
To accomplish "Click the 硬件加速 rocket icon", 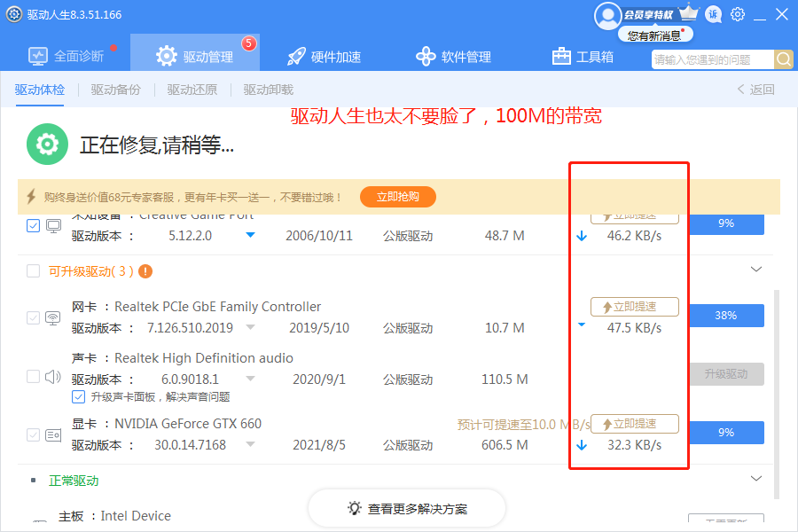I will [x=296, y=56].
